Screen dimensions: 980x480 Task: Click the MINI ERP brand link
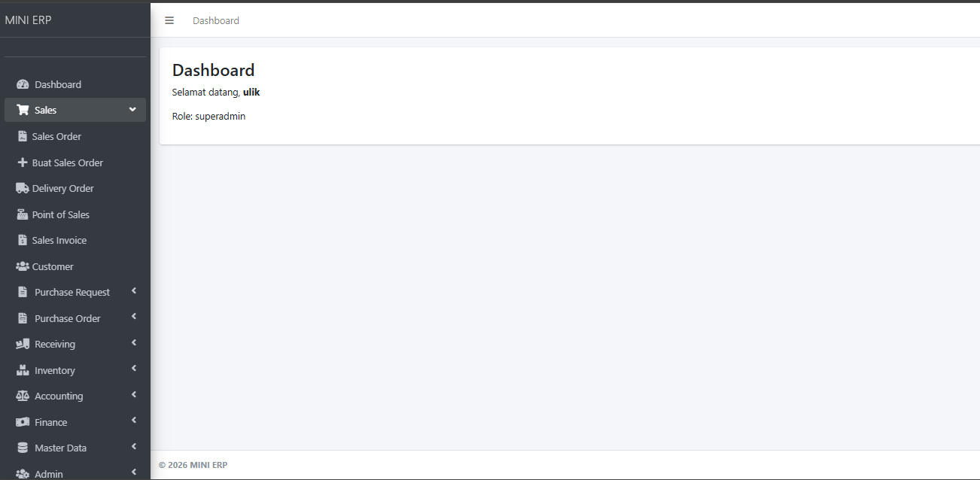click(29, 20)
